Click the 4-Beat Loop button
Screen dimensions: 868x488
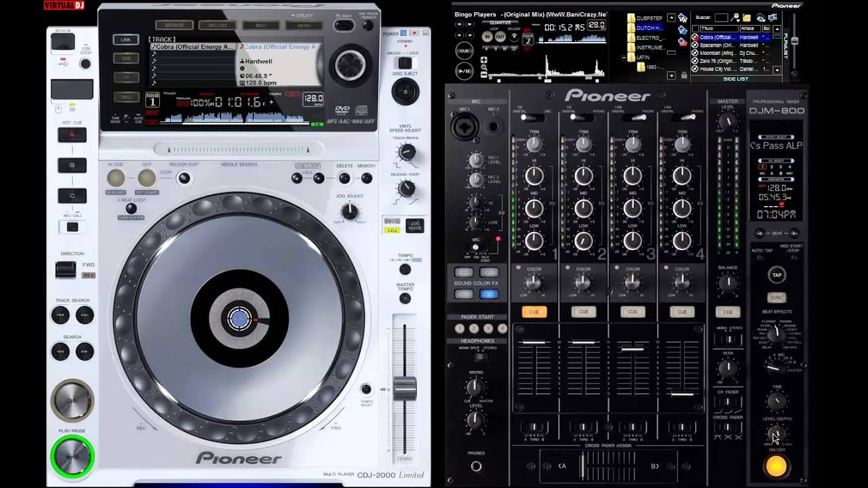[x=130, y=209]
